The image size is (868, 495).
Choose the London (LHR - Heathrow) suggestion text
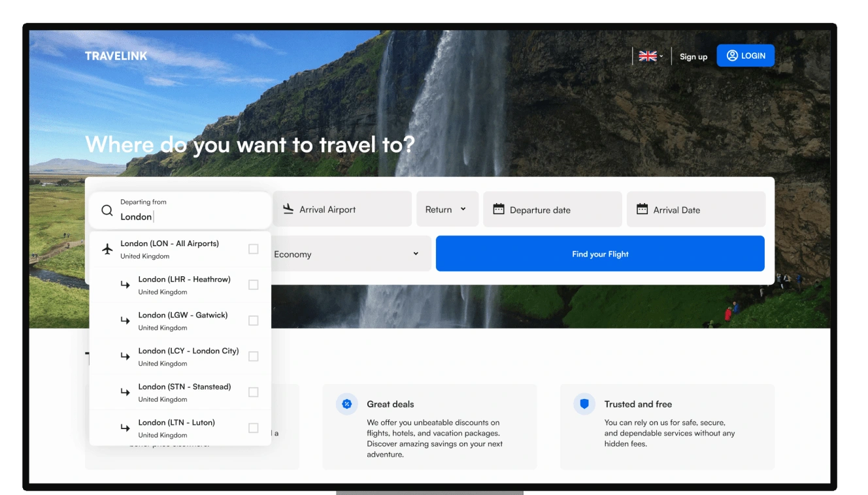(184, 279)
